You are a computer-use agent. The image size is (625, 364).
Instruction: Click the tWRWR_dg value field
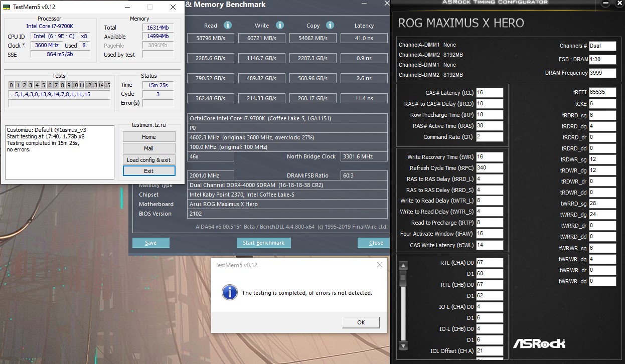(602, 259)
